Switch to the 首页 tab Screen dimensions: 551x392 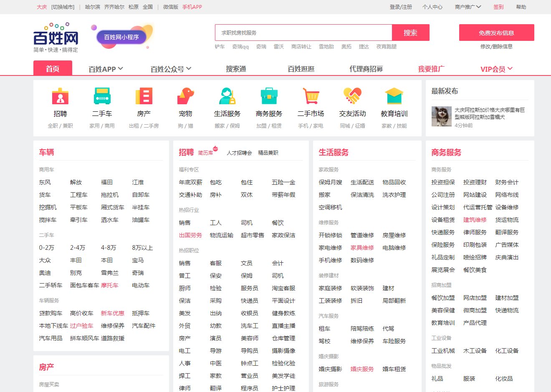coord(53,68)
